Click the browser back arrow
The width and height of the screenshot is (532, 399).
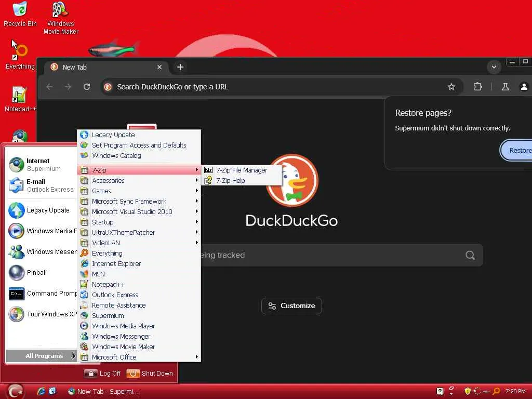point(49,87)
